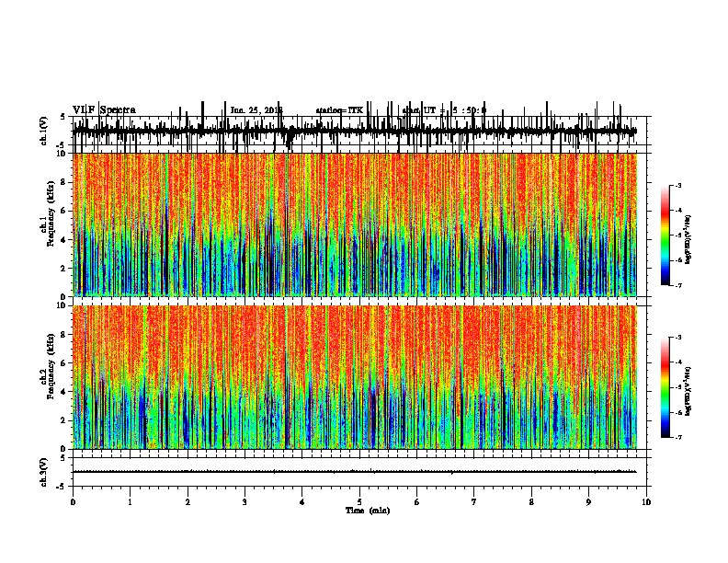Select the ch.1(V) waveform axis label
Image resolution: width=728 pixels, height=563 pixels.
coord(44,131)
